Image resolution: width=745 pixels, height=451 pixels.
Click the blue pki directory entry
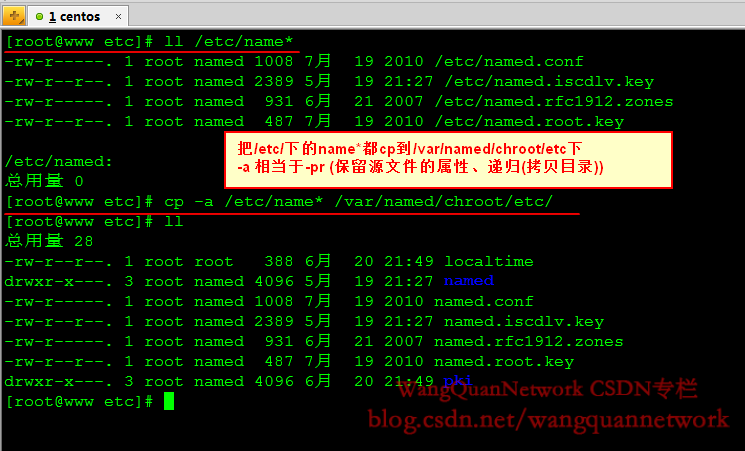pos(458,381)
